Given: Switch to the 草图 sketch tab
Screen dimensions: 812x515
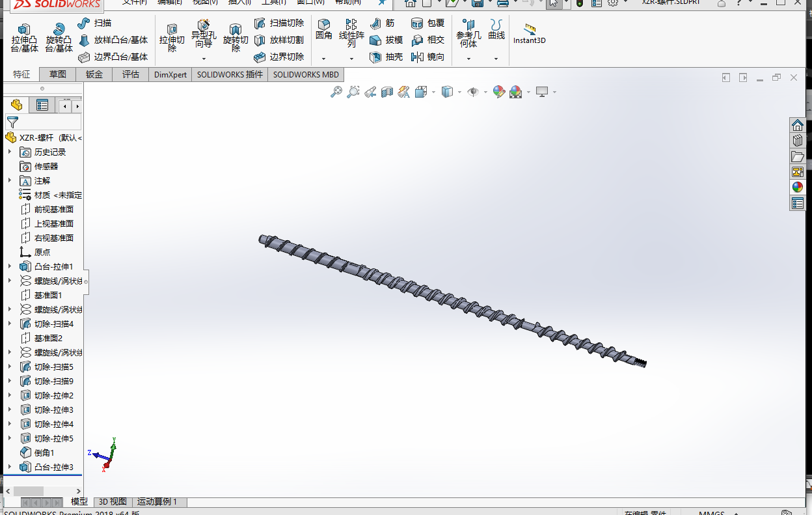Looking at the screenshot, I should (58, 74).
